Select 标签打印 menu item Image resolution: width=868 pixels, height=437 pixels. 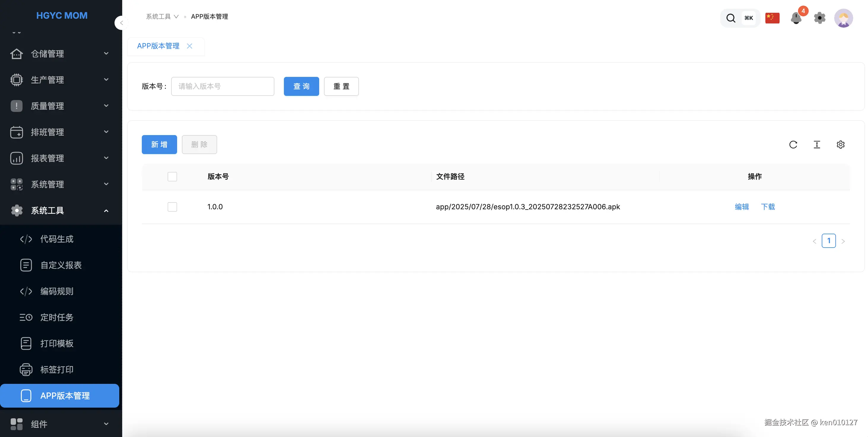coord(57,370)
